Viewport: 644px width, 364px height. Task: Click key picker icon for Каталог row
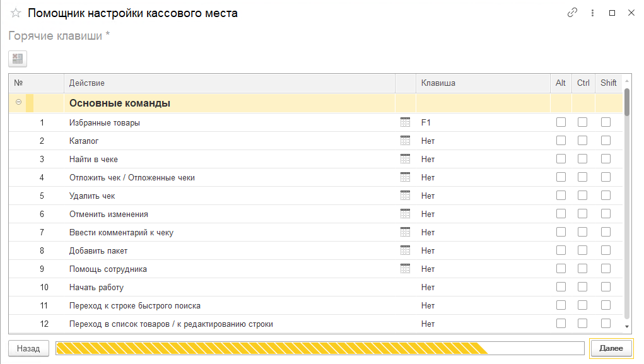coord(405,141)
